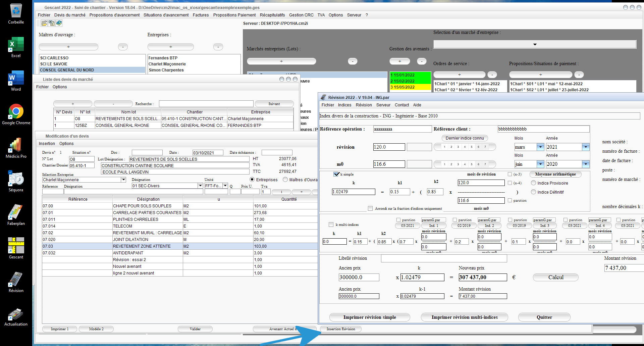Click the Excel export toolbar icon
This screenshot has width=644, height=346.
52,23
